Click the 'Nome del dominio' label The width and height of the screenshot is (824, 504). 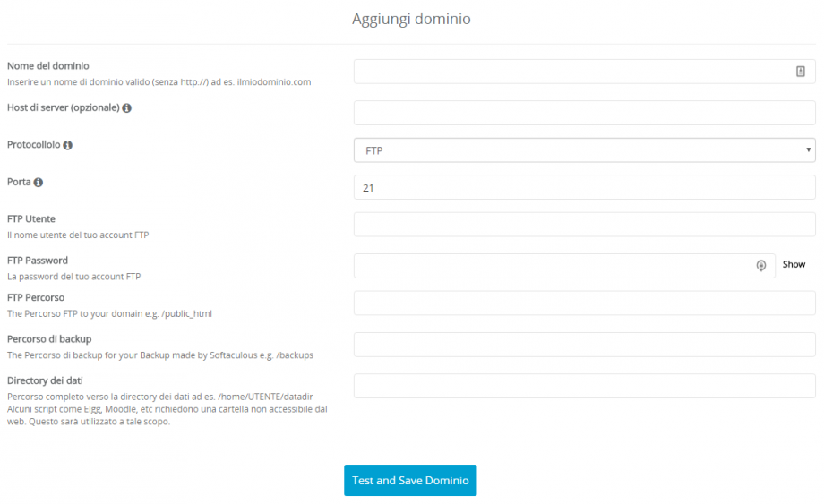[47, 66]
